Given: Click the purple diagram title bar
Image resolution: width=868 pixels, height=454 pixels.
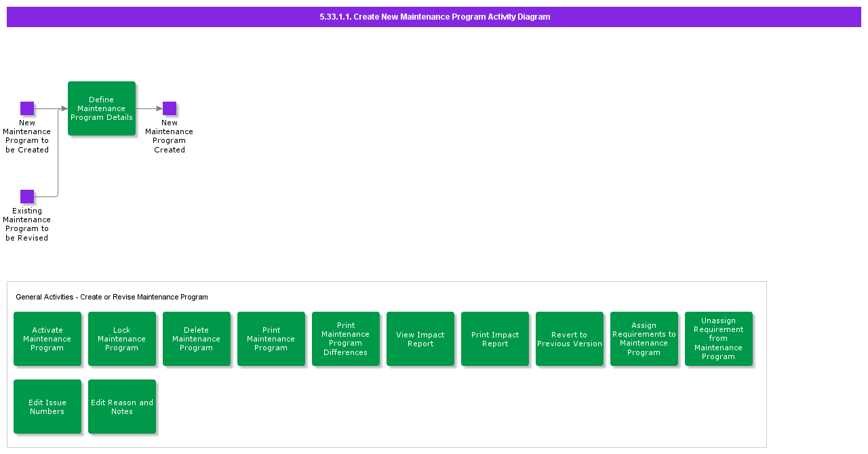Looking at the screenshot, I should (434, 17).
